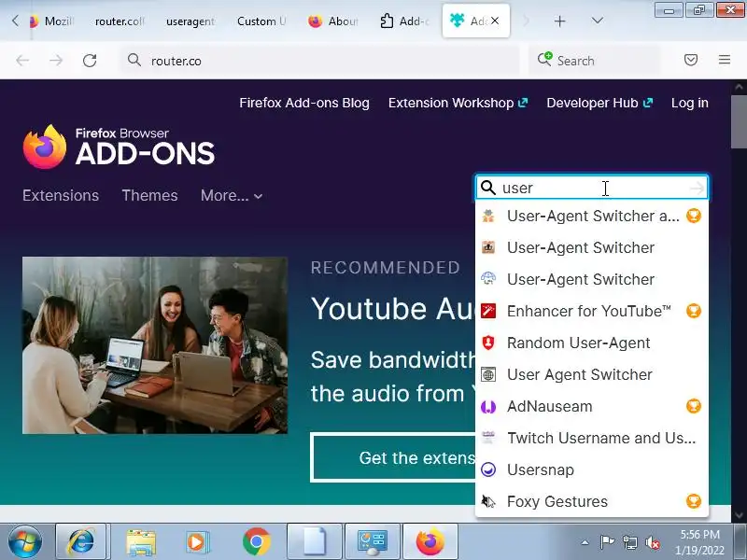Open the Firefox hamburger menu
747x560 pixels.
coord(725,60)
